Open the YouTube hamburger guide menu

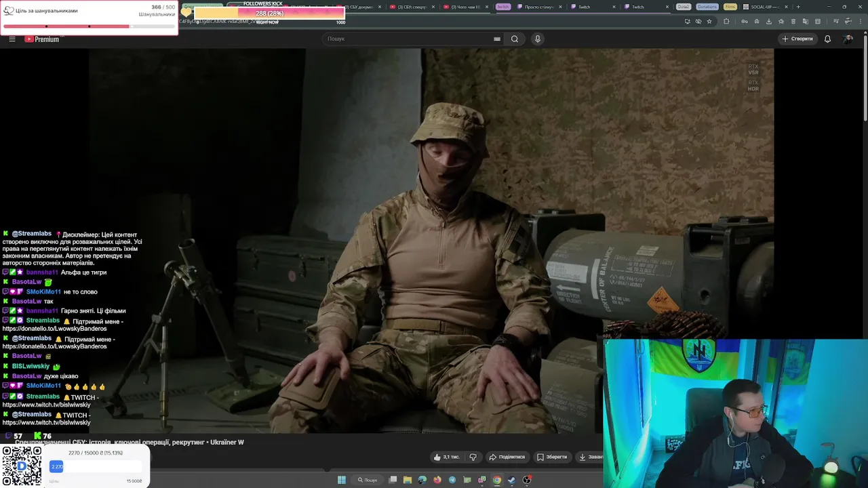pyautogui.click(x=12, y=39)
